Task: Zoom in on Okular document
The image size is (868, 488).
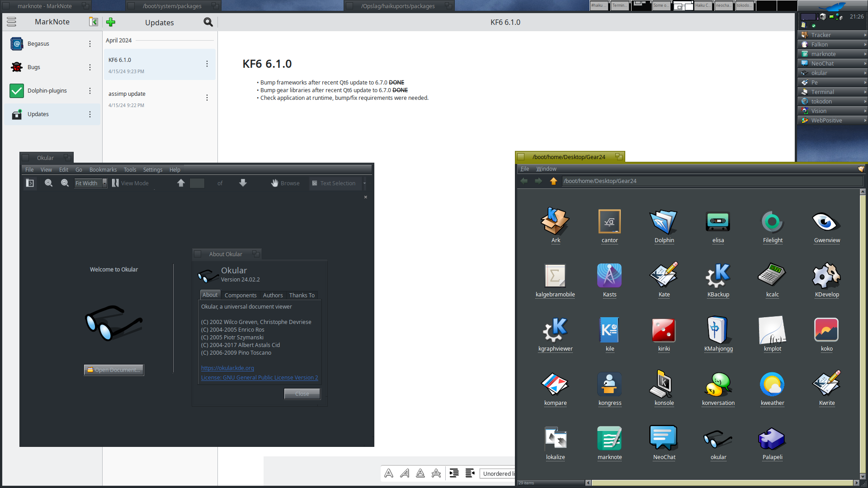Action: click(x=48, y=183)
